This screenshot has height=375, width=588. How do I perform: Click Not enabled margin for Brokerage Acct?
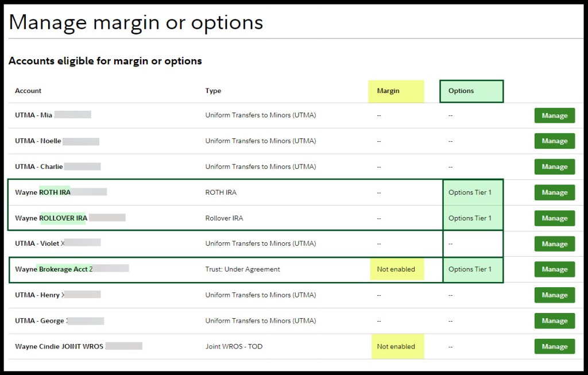(396, 269)
